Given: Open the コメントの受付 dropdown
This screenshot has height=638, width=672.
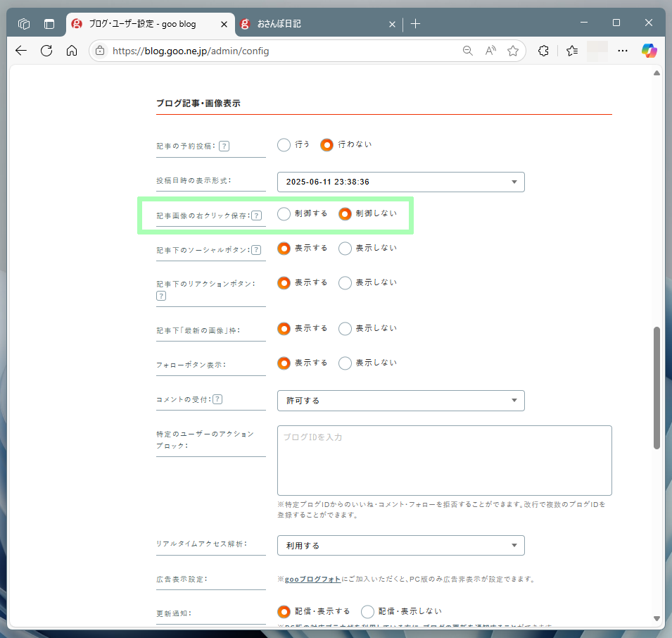Looking at the screenshot, I should (400, 401).
